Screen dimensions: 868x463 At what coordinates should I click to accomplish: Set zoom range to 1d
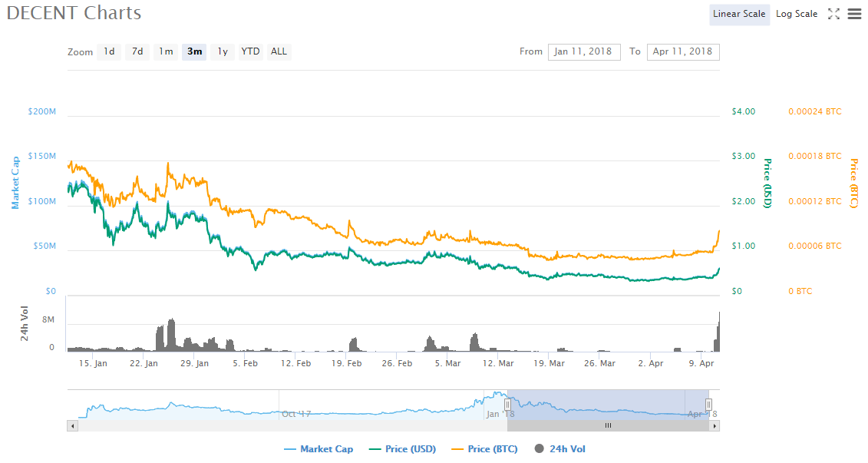pyautogui.click(x=109, y=51)
